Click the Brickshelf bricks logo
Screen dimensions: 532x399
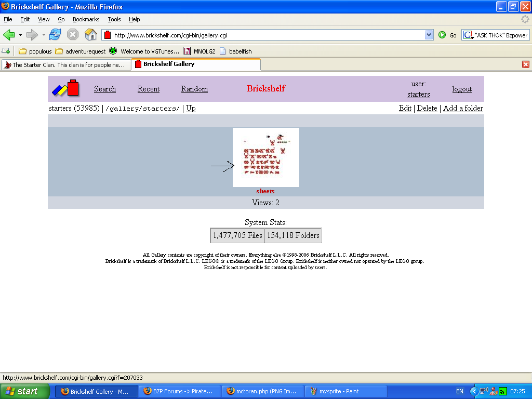pyautogui.click(x=65, y=88)
